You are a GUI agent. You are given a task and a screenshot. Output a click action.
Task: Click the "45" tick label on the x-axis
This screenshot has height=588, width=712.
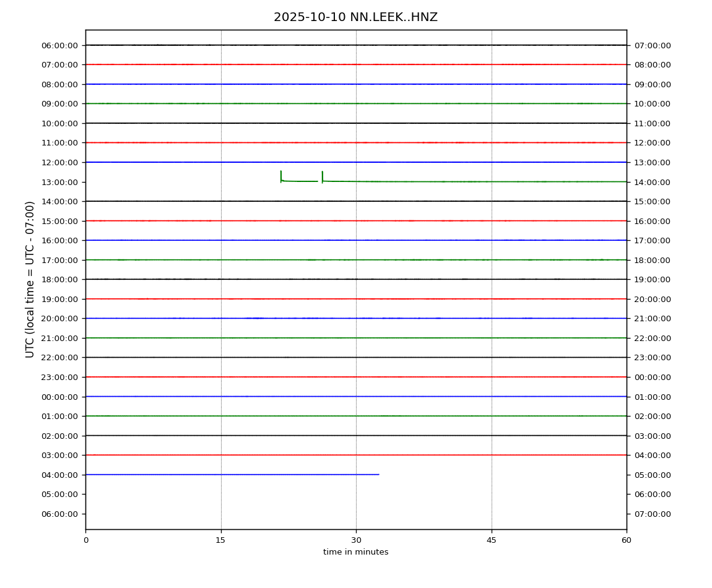[x=492, y=540]
